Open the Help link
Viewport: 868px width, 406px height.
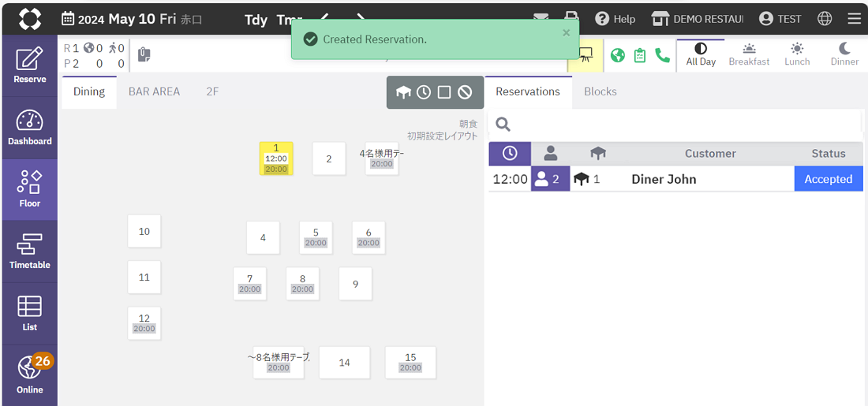615,19
